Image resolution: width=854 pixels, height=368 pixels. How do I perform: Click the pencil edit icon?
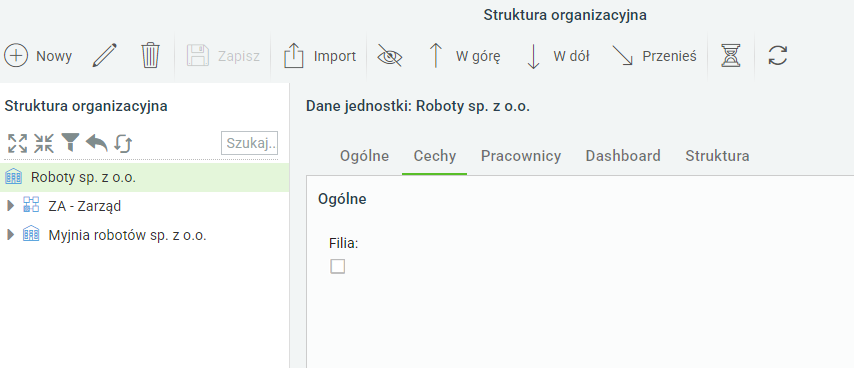[x=105, y=56]
